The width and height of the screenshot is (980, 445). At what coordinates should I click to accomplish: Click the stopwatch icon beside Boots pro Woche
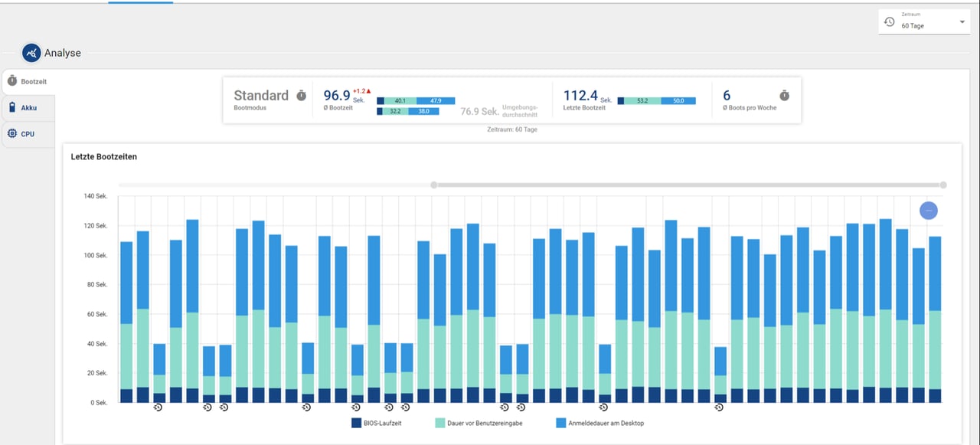coord(785,96)
